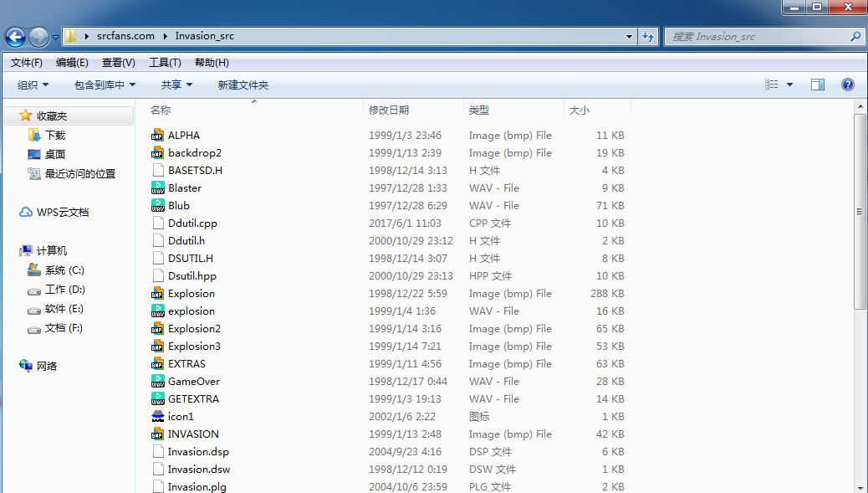Open the 帮助(H) menu
Image resolution: width=868 pixels, height=493 pixels.
pyautogui.click(x=212, y=63)
